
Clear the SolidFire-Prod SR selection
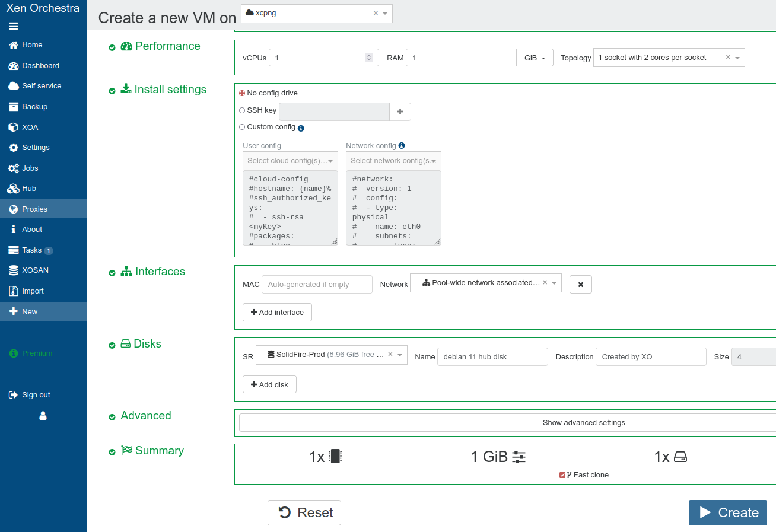[390, 355]
